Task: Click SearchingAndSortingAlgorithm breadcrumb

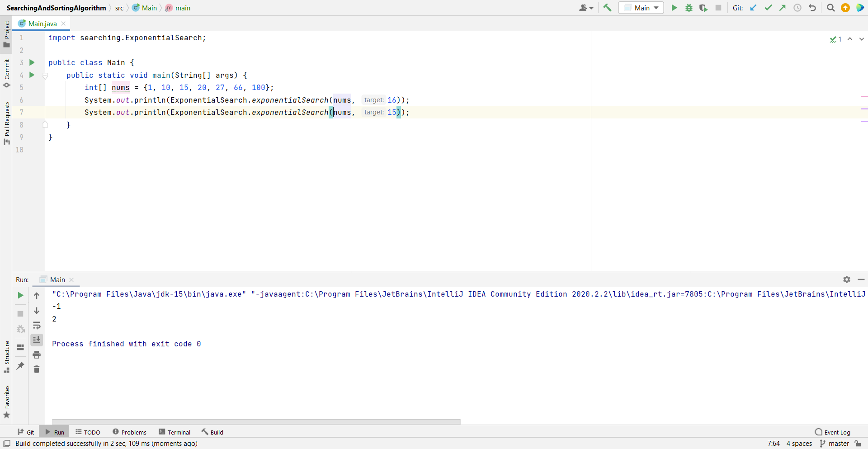Action: coord(56,8)
